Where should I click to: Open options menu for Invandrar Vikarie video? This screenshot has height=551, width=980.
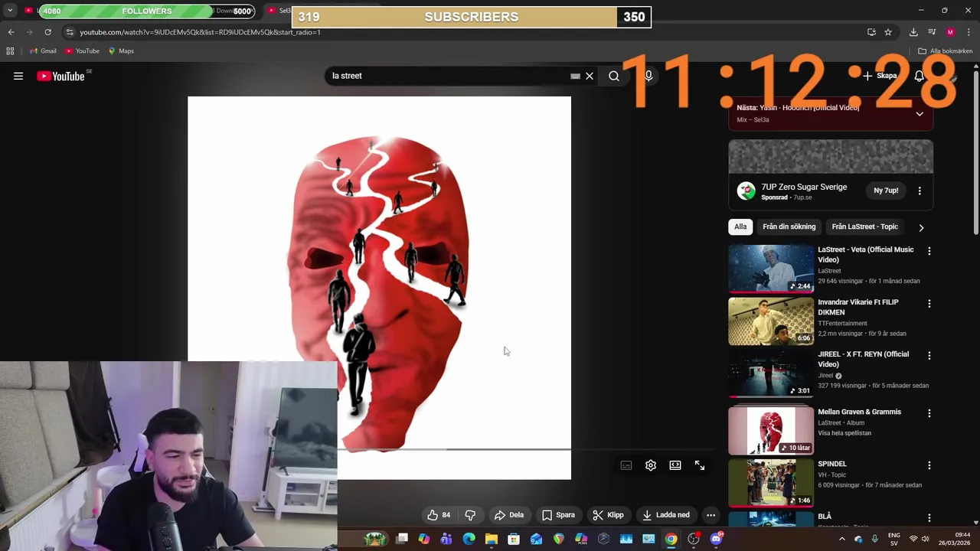[929, 304]
